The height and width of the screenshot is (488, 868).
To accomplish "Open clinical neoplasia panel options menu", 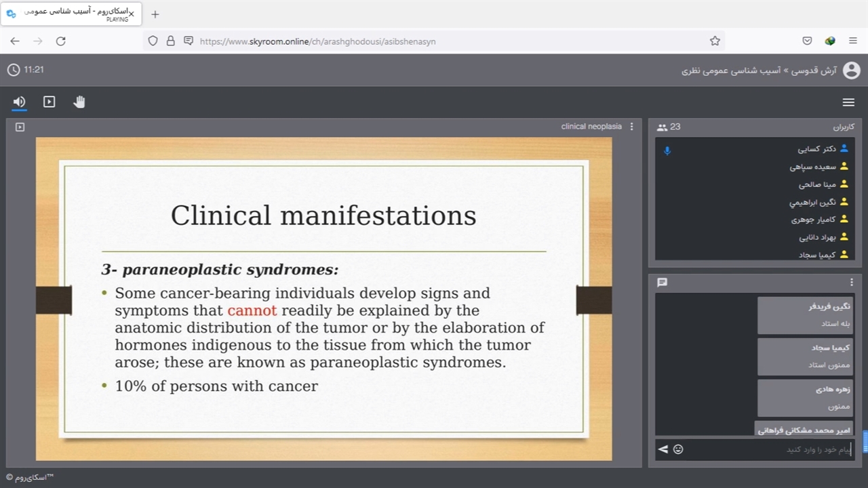I will point(631,127).
